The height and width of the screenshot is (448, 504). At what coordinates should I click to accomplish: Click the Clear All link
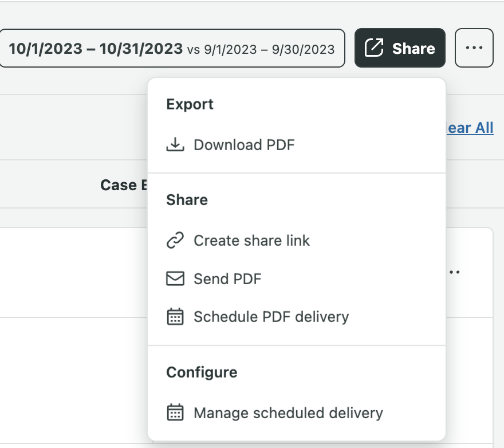point(470,128)
